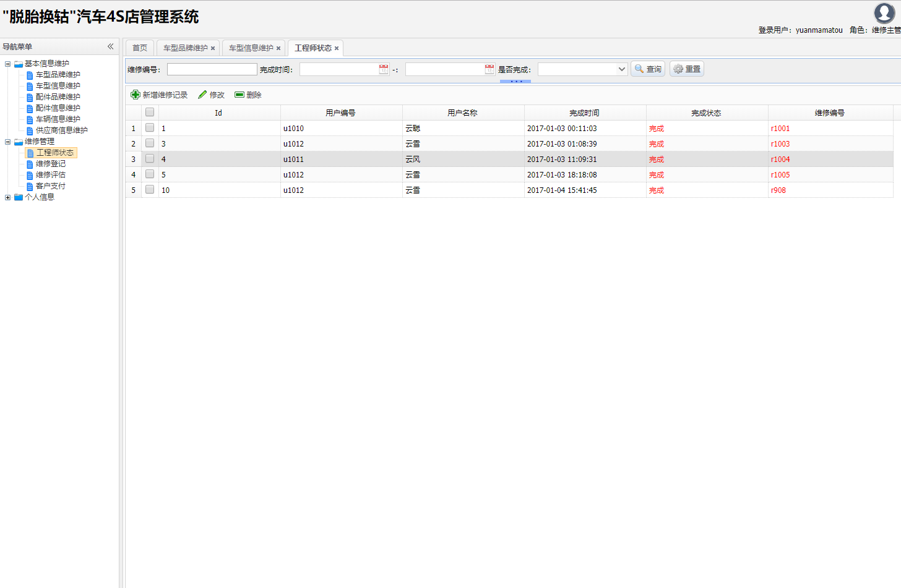This screenshot has height=588, width=901.
Task: Close the 车型信息维护 tab
Action: (x=278, y=48)
